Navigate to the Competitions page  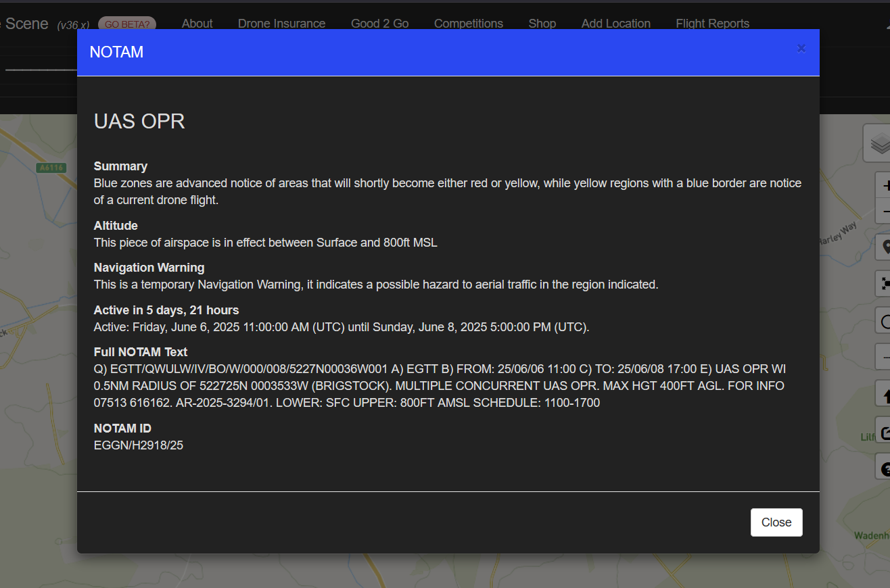point(469,24)
